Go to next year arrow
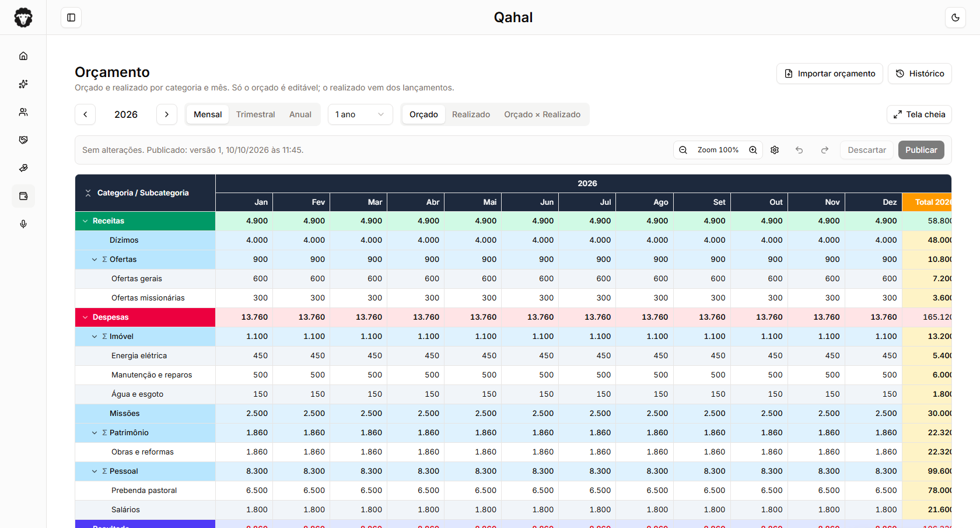 [167, 114]
